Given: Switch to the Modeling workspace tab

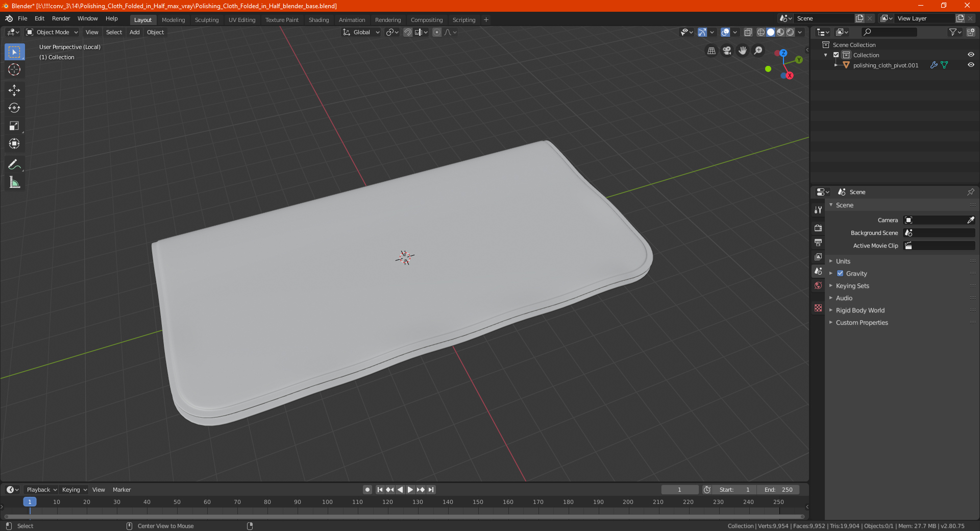Looking at the screenshot, I should [173, 20].
